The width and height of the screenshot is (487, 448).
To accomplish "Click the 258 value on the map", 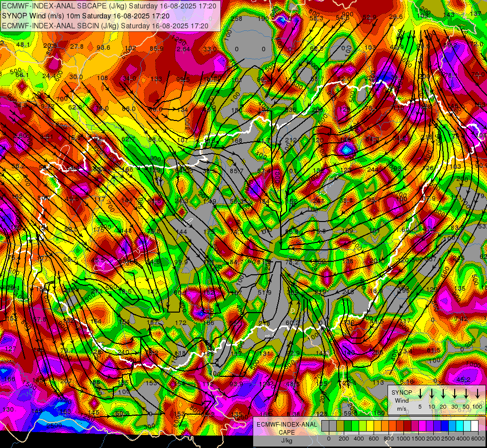I will point(237,19).
